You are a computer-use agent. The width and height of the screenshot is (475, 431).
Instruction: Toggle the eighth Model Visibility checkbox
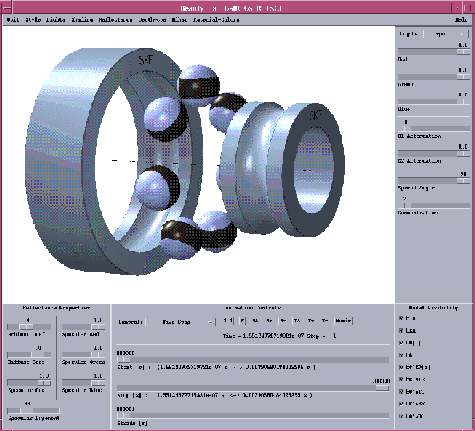[x=401, y=404]
